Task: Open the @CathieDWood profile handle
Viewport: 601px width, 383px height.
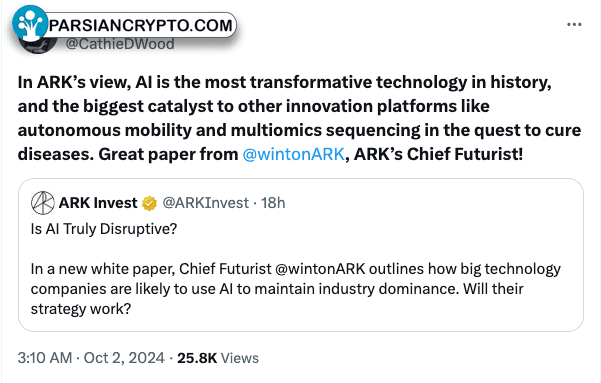Action: (x=120, y=44)
